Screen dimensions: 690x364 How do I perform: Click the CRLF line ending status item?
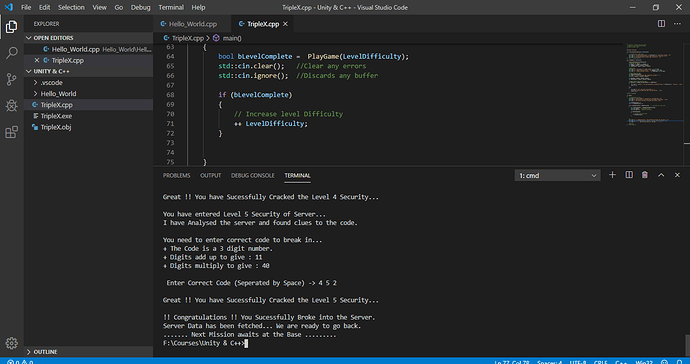point(601,362)
